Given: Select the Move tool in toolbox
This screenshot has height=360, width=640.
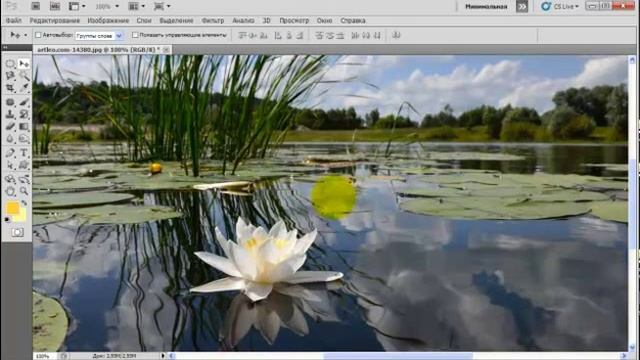Looking at the screenshot, I should click(x=24, y=64).
